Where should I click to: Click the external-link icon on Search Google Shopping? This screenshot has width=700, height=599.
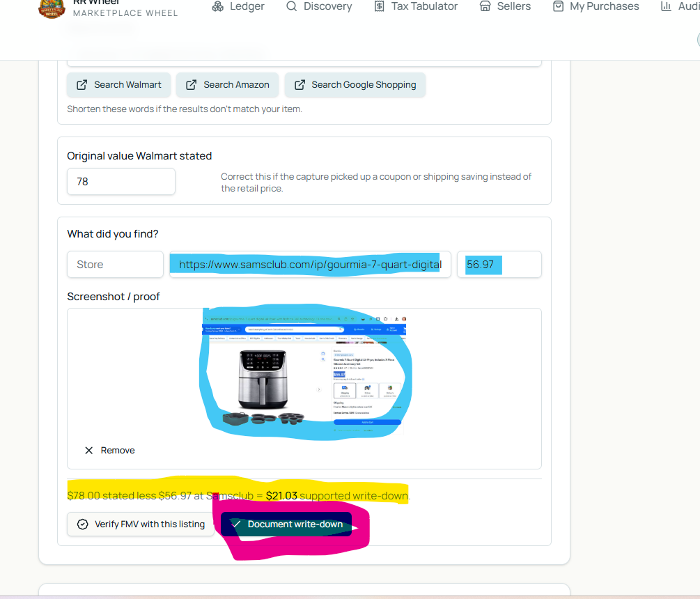pyautogui.click(x=300, y=85)
